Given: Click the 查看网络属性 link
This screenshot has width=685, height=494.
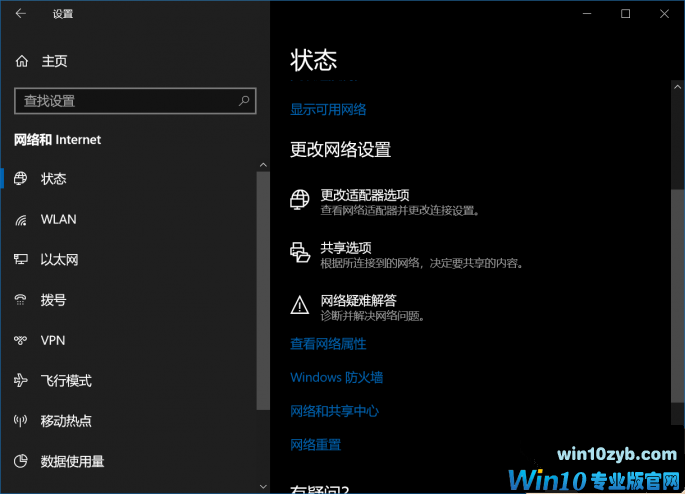Looking at the screenshot, I should (x=328, y=344).
